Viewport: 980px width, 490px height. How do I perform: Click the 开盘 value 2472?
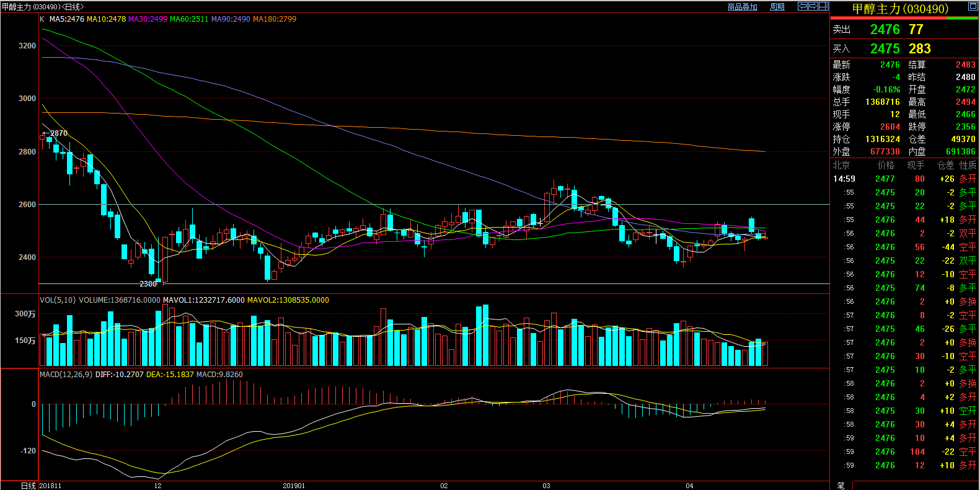point(966,89)
